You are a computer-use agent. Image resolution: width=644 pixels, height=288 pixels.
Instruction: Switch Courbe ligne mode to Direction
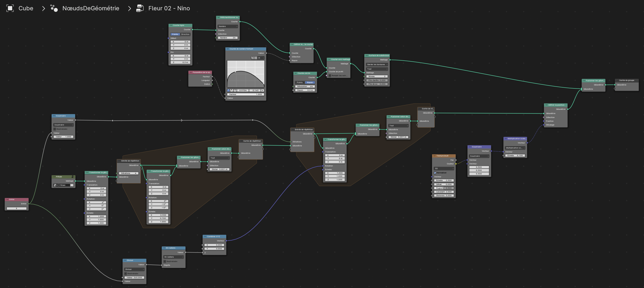click(x=185, y=34)
